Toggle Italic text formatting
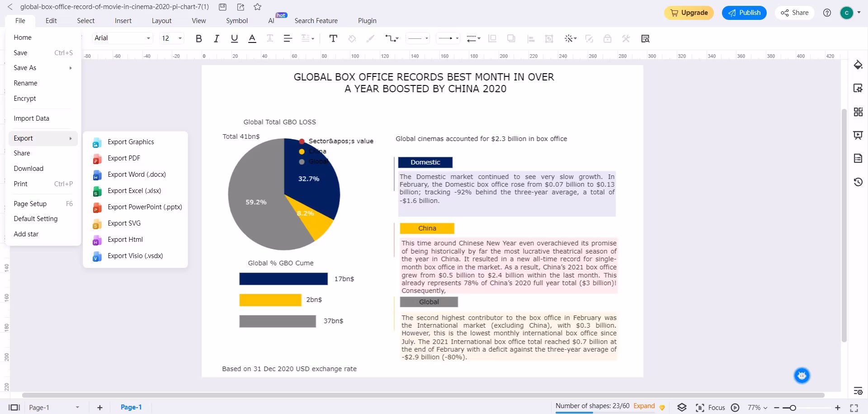Screen dimensions: 868x414 [x=217, y=39]
